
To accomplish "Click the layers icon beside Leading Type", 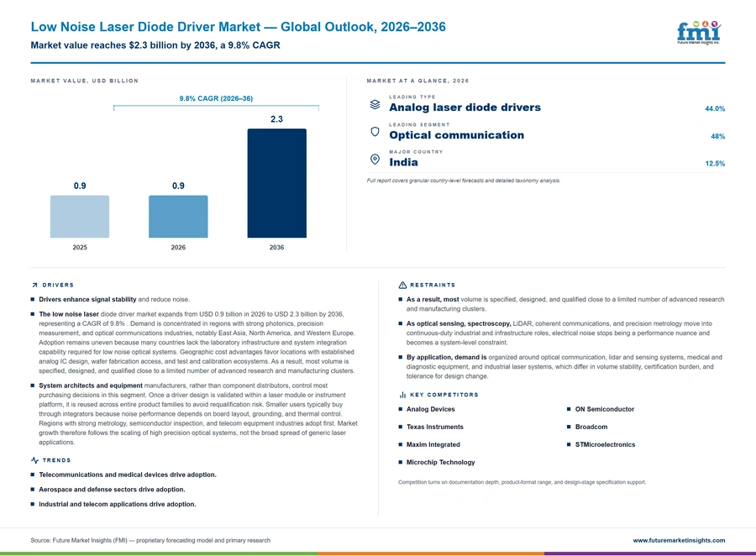I will (x=375, y=104).
